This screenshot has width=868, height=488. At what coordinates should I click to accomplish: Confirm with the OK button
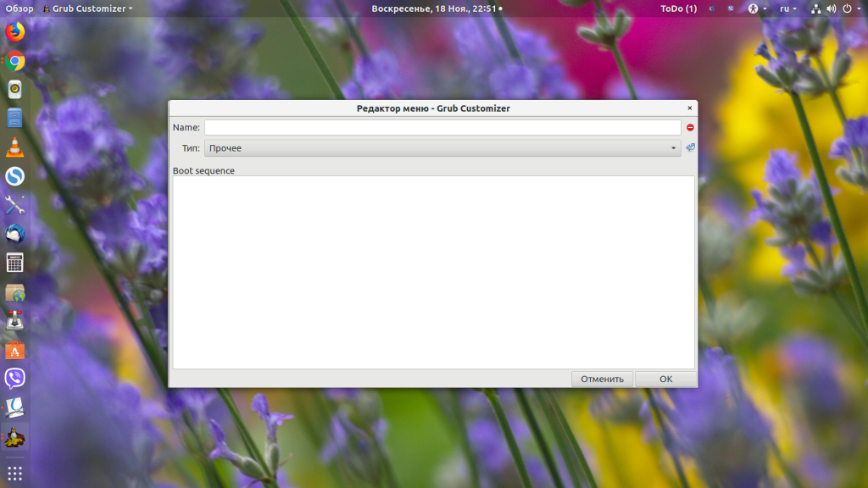pyautogui.click(x=665, y=379)
